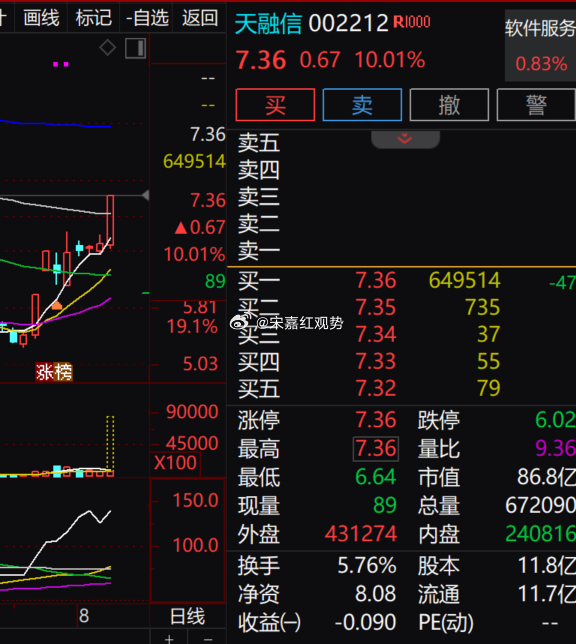Toggle the split panel layout icon

136,48
